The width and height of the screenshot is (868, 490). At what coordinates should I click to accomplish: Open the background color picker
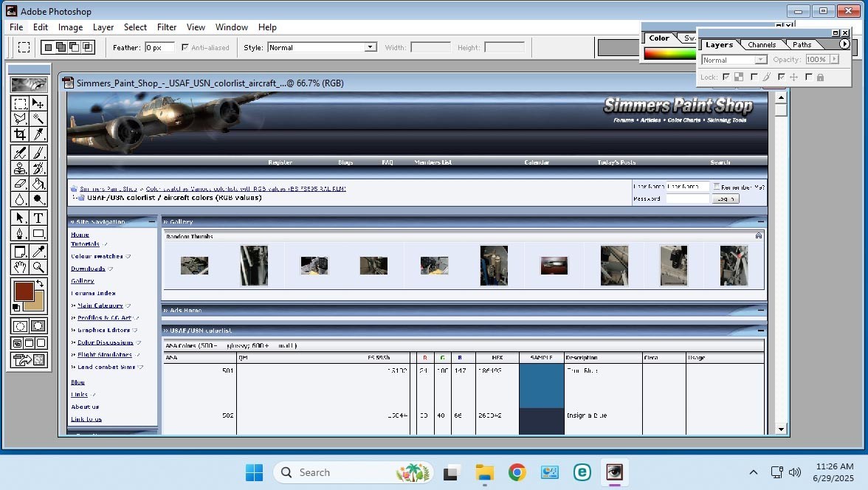[37, 303]
